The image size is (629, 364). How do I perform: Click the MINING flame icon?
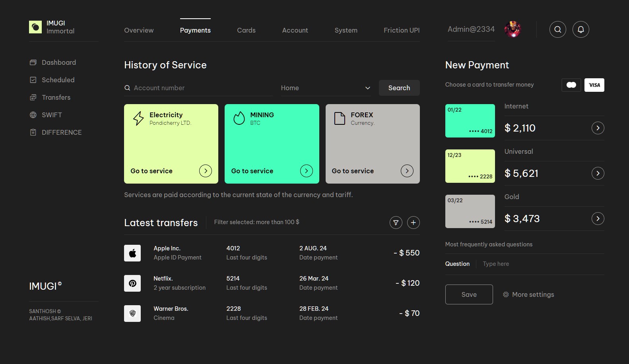click(239, 118)
